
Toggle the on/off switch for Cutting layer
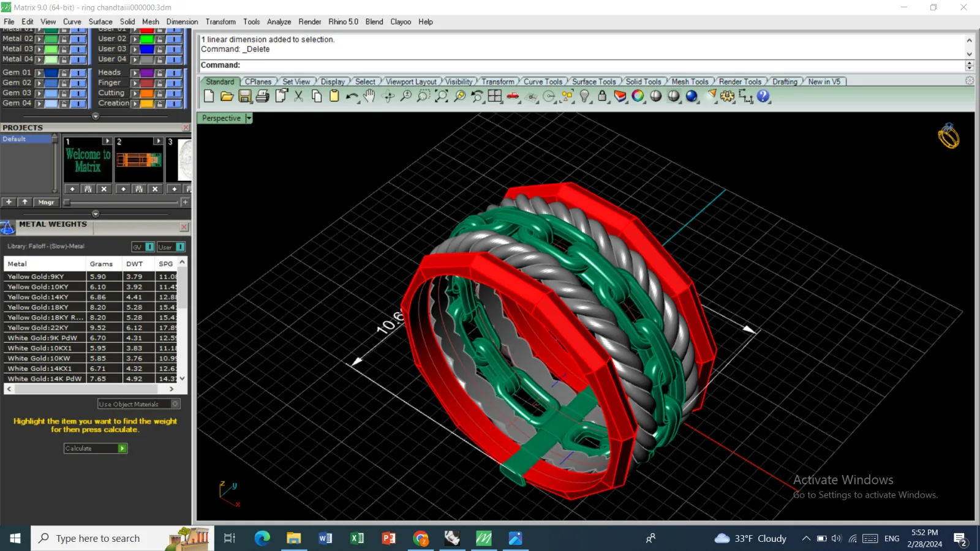(x=175, y=94)
